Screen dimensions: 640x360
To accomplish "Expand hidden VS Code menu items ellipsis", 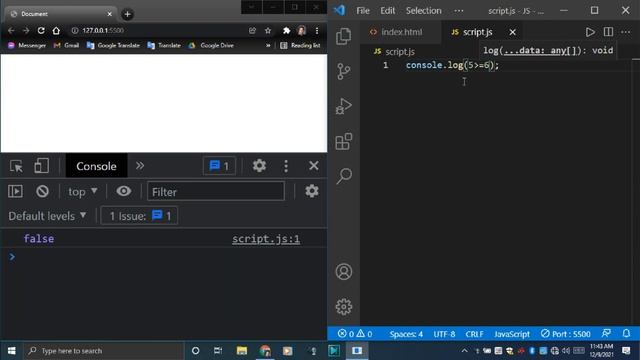I will [459, 11].
